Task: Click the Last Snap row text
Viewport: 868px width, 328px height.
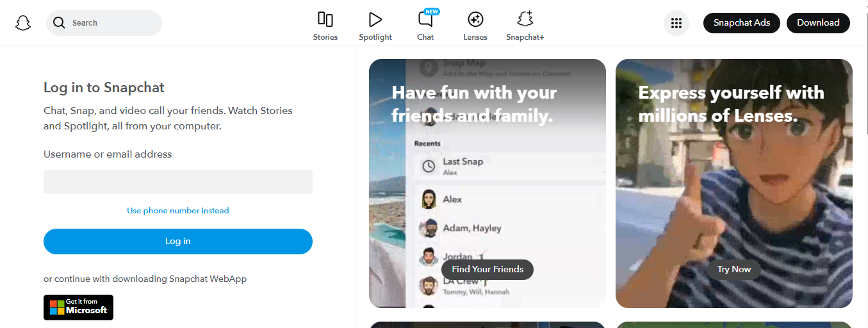Action: pyautogui.click(x=463, y=161)
